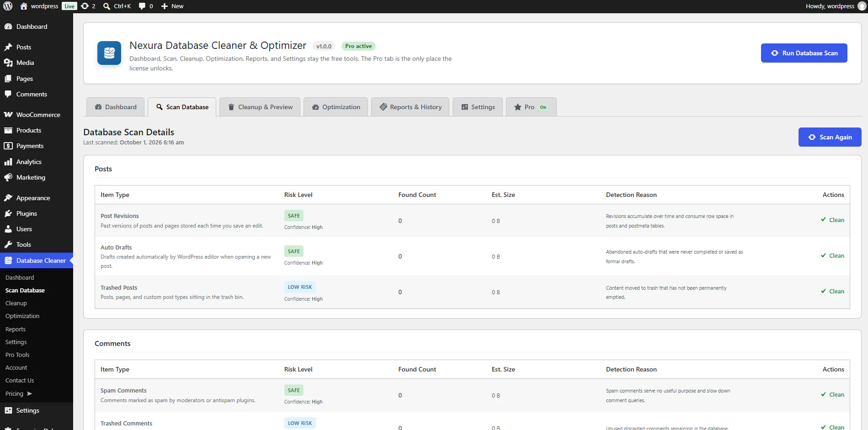Click the Marketing megaphone icon
Image resolution: width=868 pixels, height=430 pixels.
[8, 177]
